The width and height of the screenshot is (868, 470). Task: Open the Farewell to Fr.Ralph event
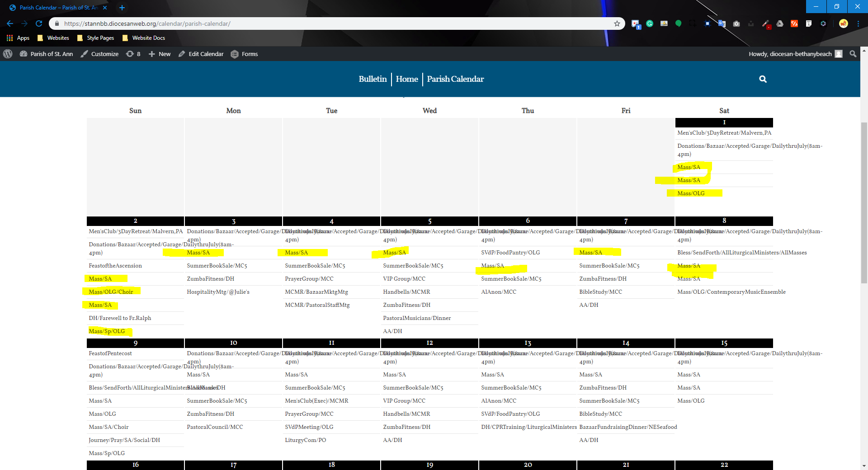coord(120,318)
